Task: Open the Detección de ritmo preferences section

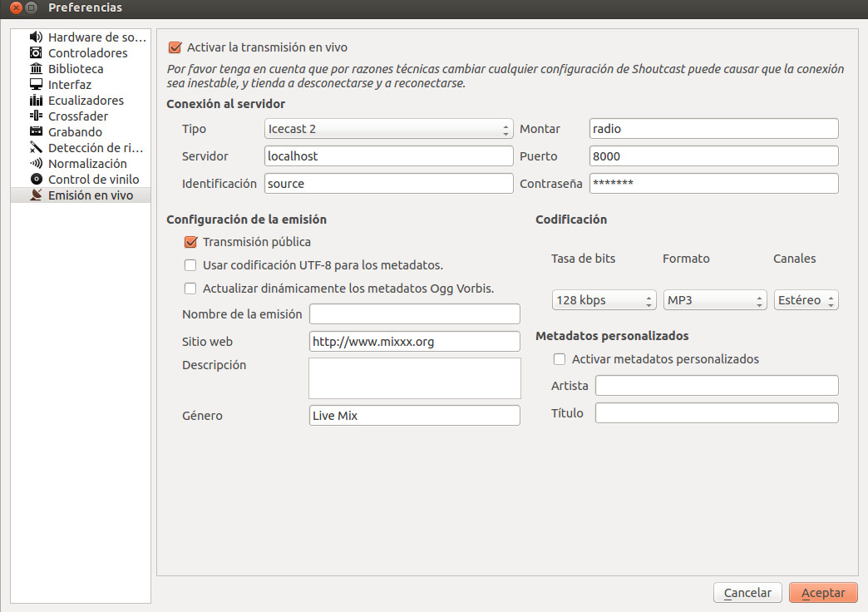Action: pyautogui.click(x=95, y=148)
